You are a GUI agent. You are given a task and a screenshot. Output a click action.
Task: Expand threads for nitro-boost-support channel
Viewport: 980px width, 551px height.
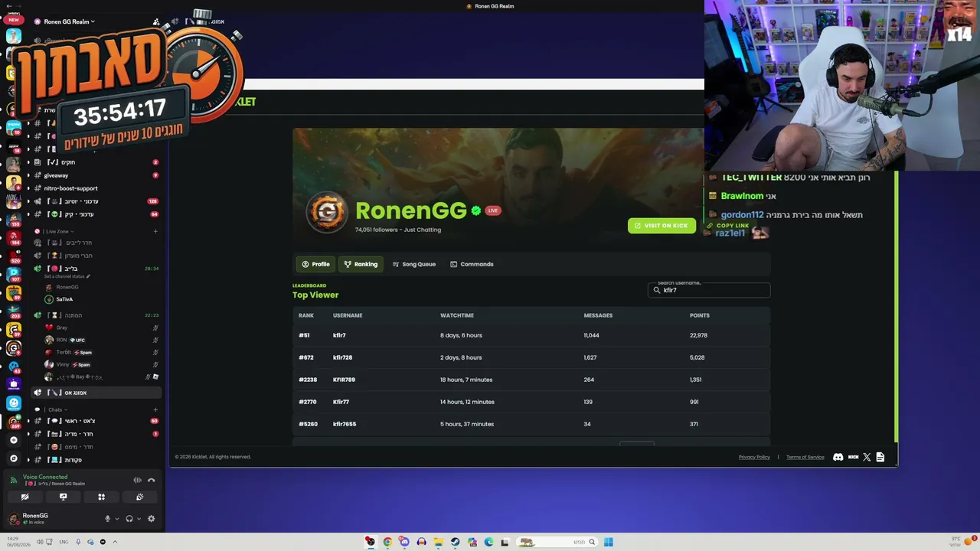tap(28, 188)
